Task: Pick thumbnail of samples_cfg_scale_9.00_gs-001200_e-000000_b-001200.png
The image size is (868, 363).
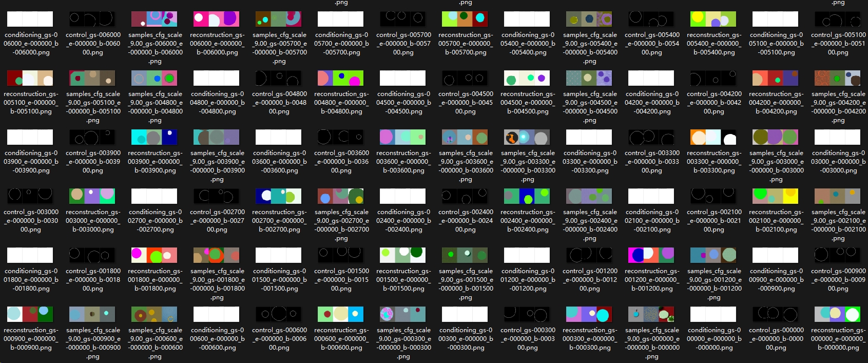Action: (x=713, y=255)
